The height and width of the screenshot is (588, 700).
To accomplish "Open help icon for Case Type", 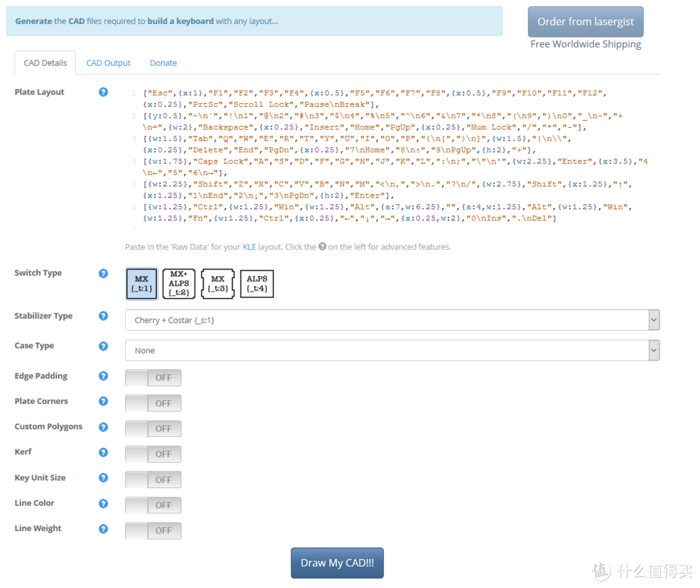I will pos(103,346).
